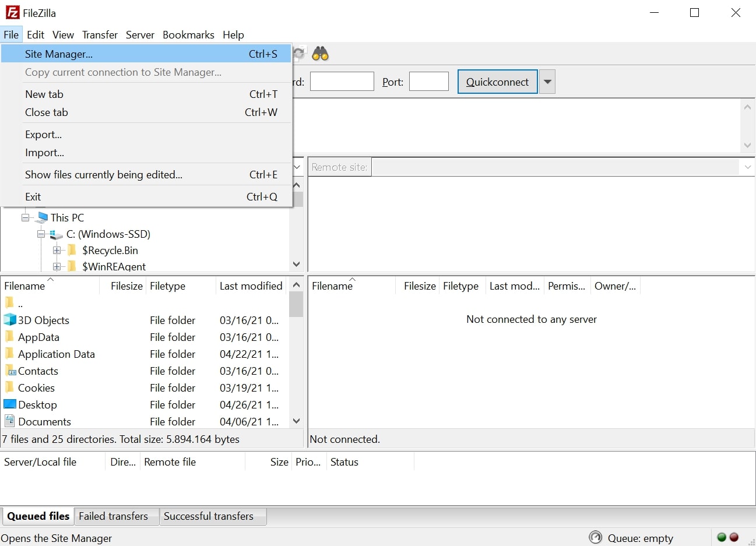The height and width of the screenshot is (546, 756).
Task: Click the Quickconnect button
Action: tap(497, 82)
